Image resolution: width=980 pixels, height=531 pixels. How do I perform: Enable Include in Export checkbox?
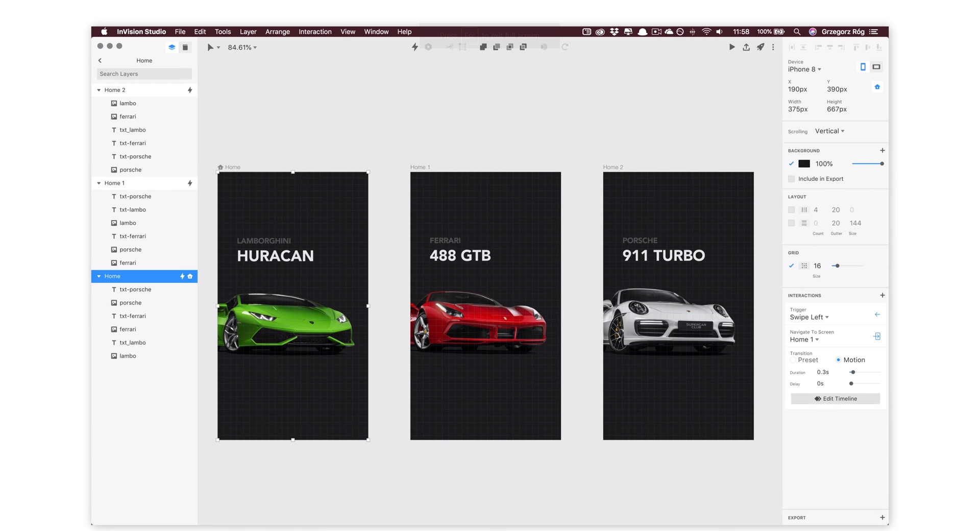791,179
